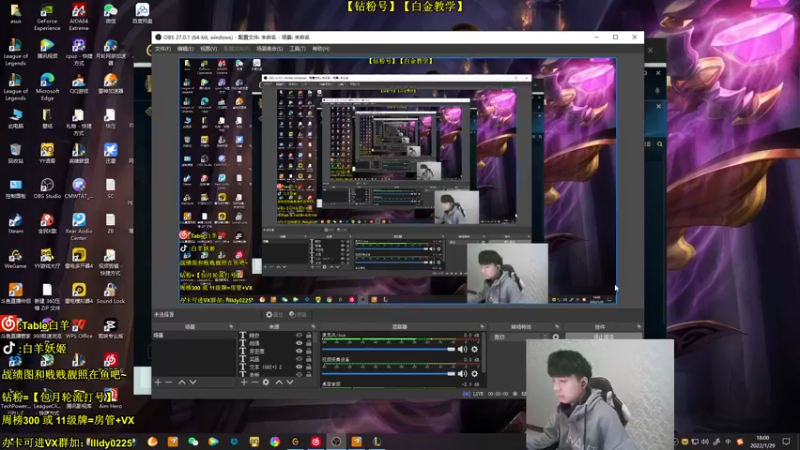Toggle the lock on the topmost source
This screenshot has width=800, height=450.
pos(309,335)
